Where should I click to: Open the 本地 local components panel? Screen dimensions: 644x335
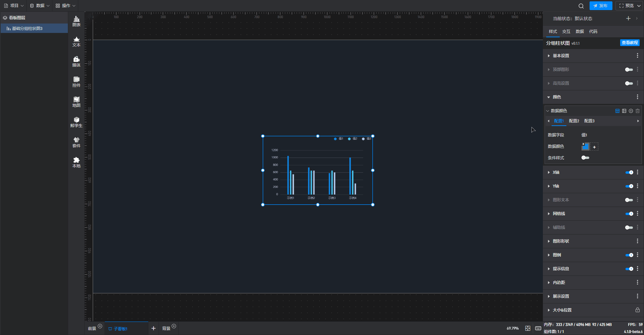pyautogui.click(x=76, y=163)
